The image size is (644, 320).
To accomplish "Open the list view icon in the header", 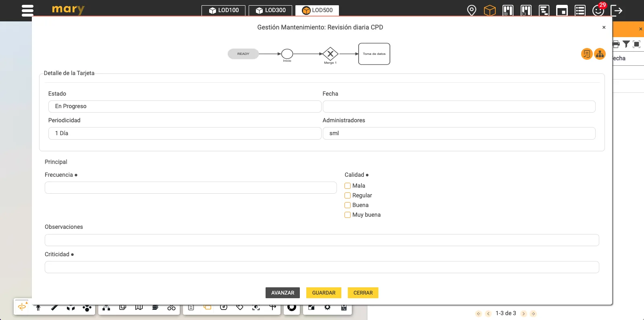I will pos(580,10).
